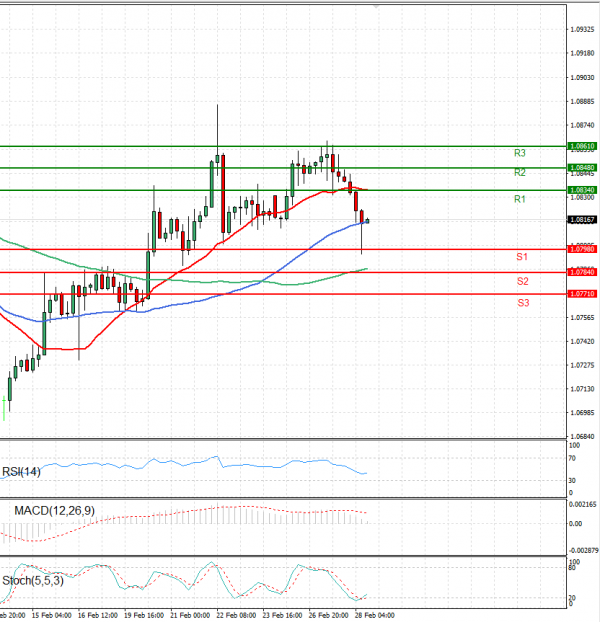The image size is (600, 622).
Task: Click the 70 level on RSI scale
Action: (x=572, y=459)
